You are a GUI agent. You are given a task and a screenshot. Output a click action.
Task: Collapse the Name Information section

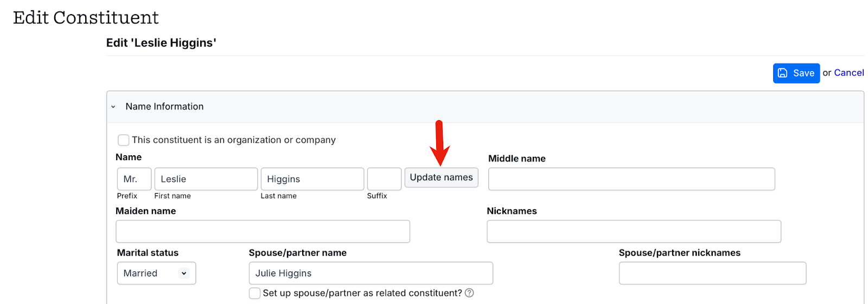(x=113, y=107)
